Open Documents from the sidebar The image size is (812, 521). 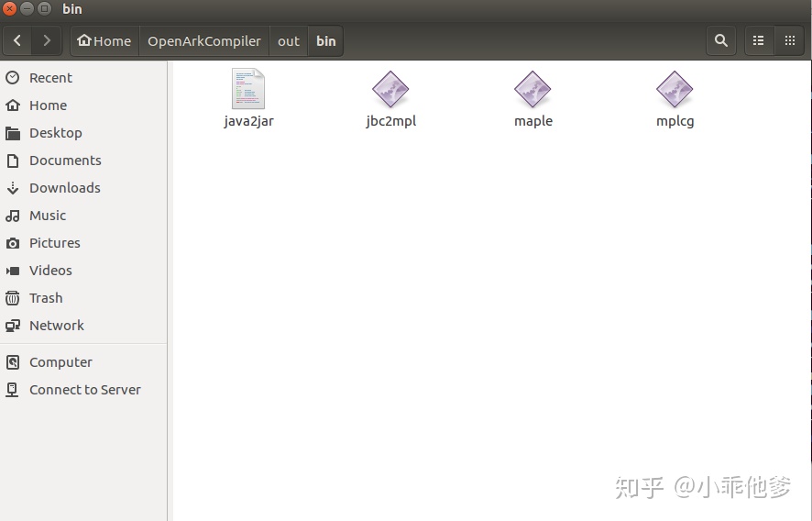[x=83, y=161]
